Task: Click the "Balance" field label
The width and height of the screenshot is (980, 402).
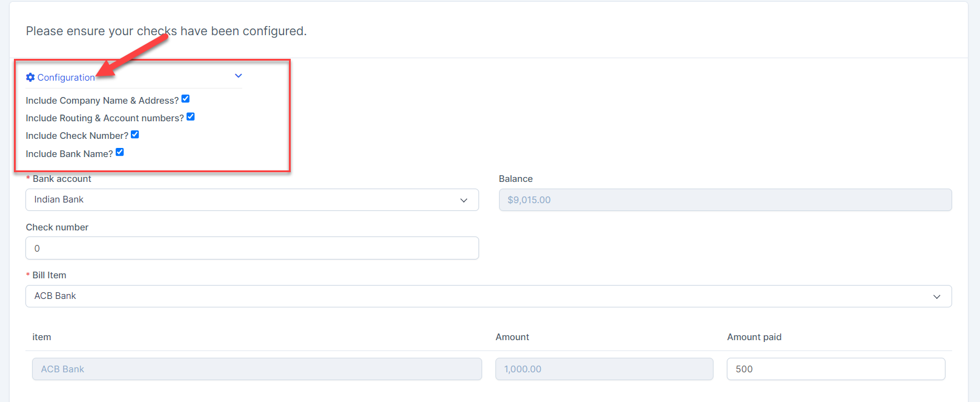Action: [515, 179]
